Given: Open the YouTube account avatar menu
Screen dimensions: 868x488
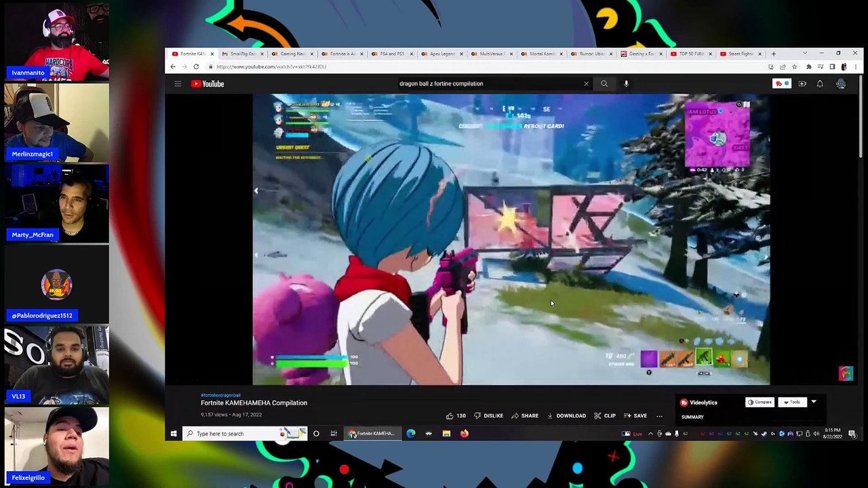Looking at the screenshot, I should pyautogui.click(x=841, y=84).
